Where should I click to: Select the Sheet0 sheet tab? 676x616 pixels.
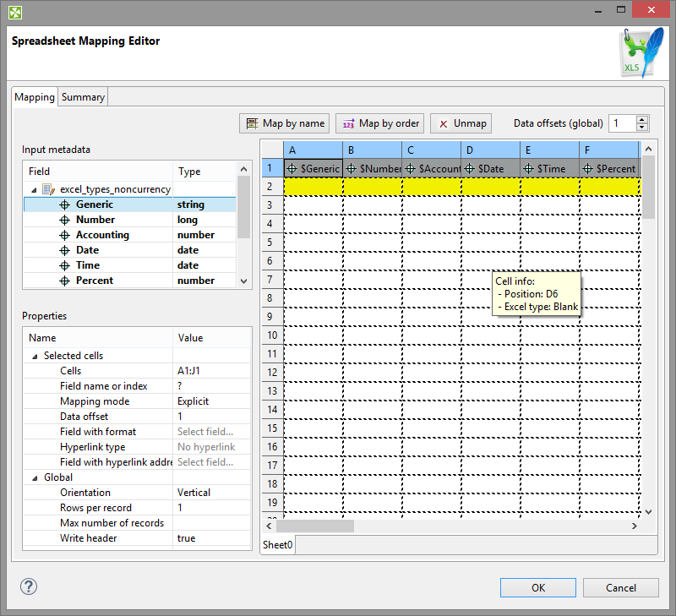(x=278, y=545)
